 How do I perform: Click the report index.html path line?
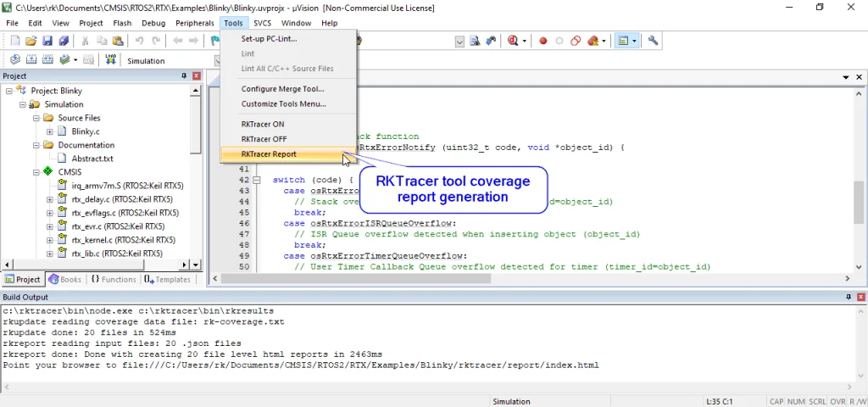(x=301, y=365)
